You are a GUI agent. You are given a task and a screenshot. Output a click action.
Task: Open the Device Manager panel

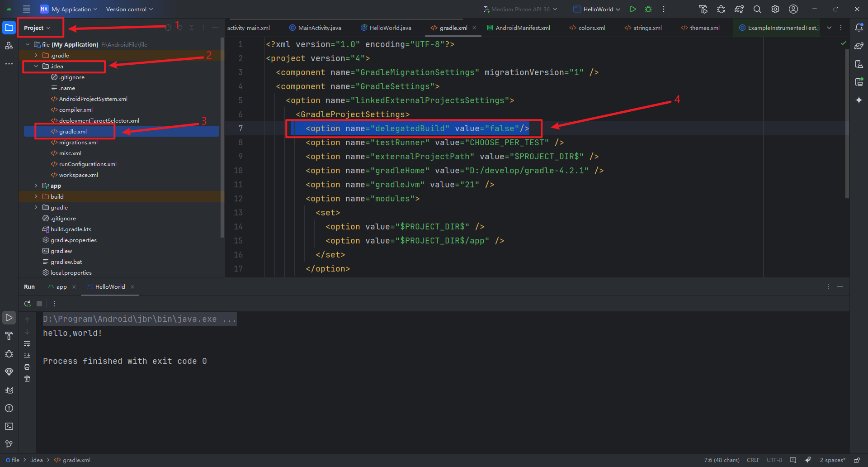[859, 64]
